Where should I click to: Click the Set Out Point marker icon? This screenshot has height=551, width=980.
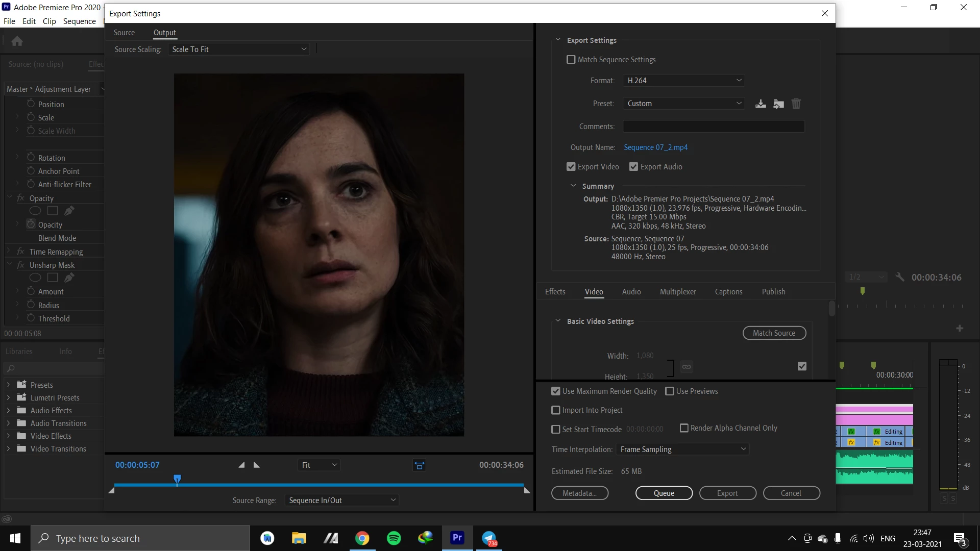point(257,465)
